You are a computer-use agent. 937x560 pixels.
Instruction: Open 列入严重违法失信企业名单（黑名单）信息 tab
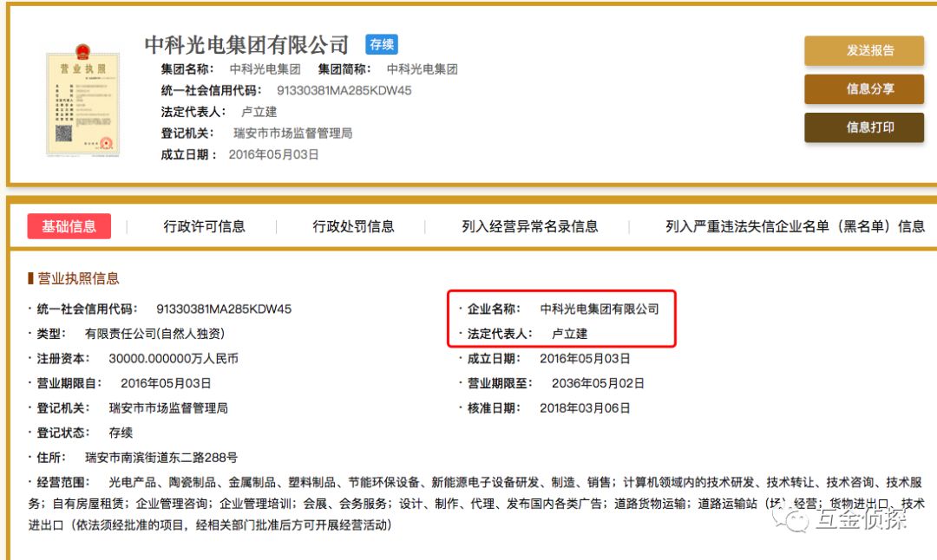[x=795, y=226]
